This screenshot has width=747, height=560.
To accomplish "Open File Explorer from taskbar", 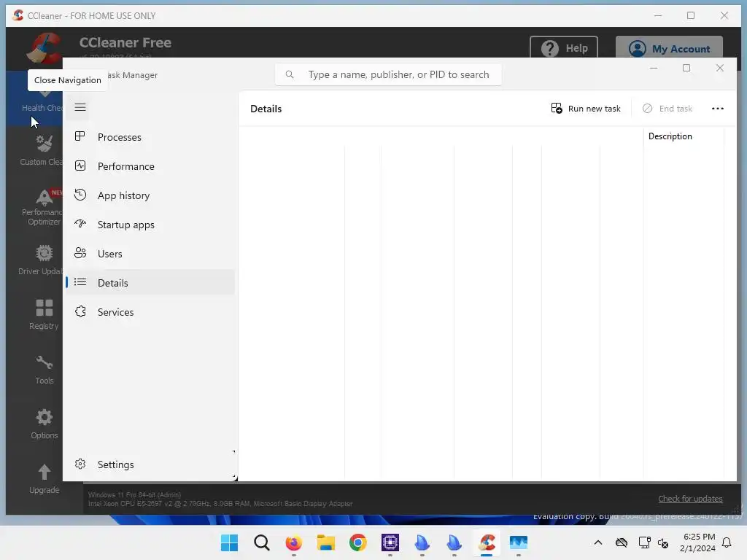I will tap(326, 542).
